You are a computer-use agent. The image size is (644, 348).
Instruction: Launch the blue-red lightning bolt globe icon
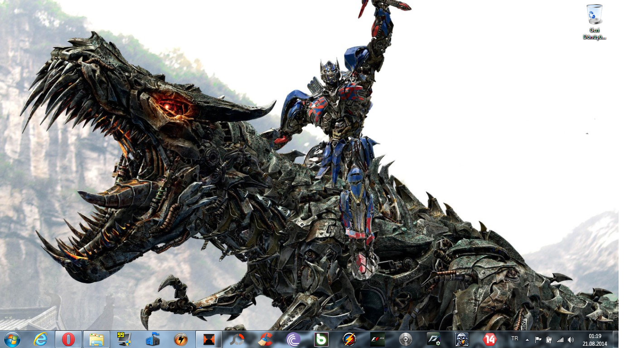(x=349, y=339)
